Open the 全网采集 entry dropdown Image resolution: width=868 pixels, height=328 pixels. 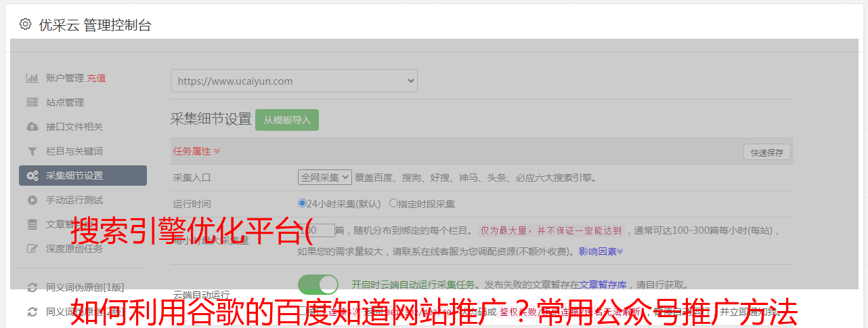[x=325, y=178]
